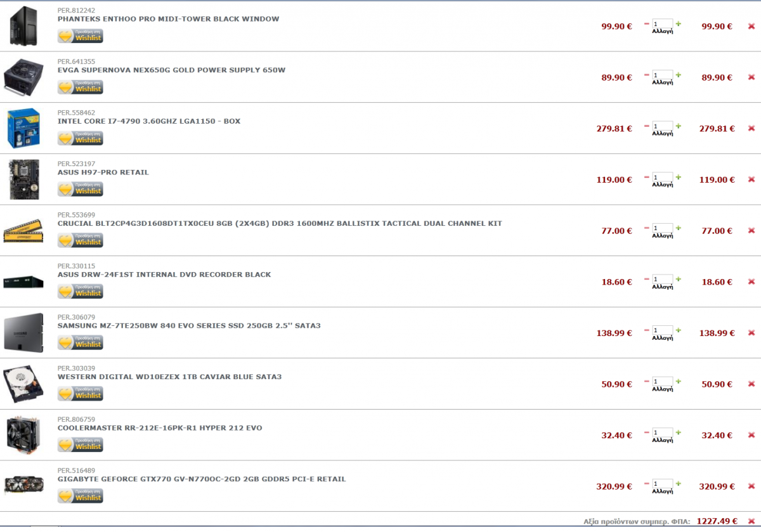Viewport: 761px width, 532px height.
Task: Remove Gigabyte GTX770 from cart
Action: (x=751, y=486)
